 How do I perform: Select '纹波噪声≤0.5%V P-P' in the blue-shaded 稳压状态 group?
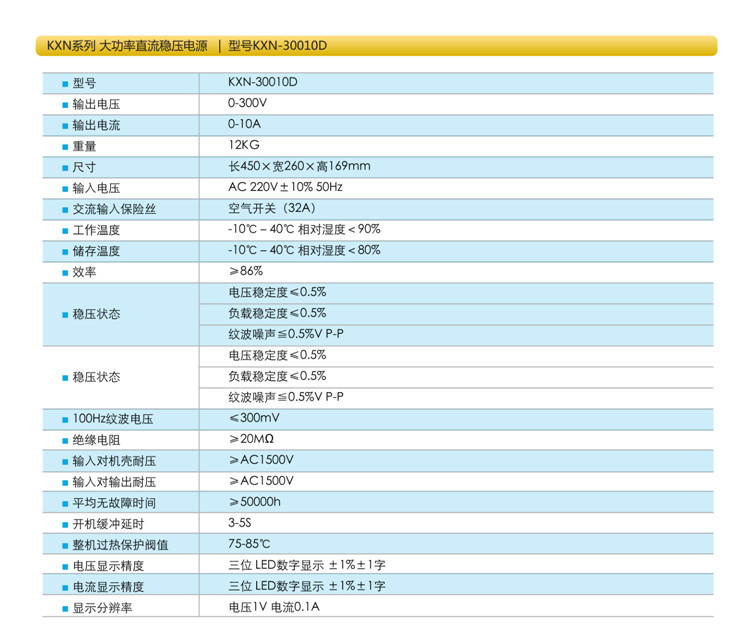[286, 334]
